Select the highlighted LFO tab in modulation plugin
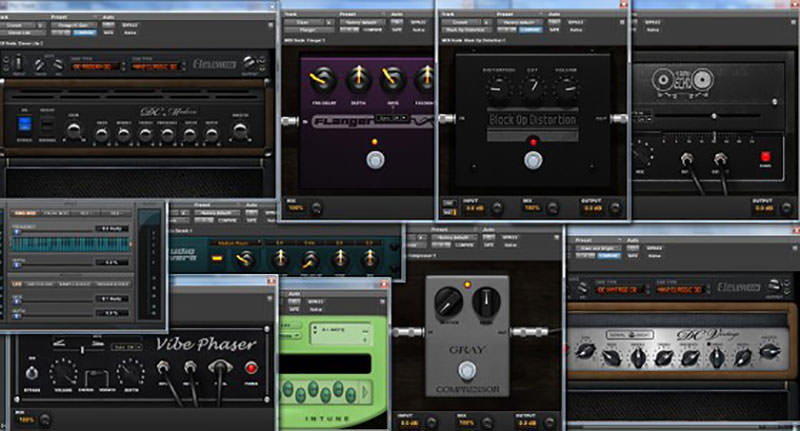The height and width of the screenshot is (431, 800). click(17, 284)
